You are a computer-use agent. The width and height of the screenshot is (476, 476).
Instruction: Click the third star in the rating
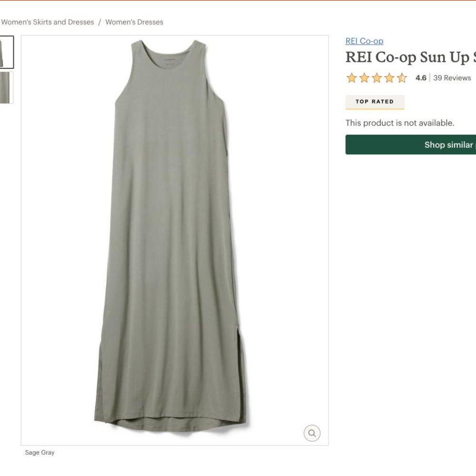point(377,78)
